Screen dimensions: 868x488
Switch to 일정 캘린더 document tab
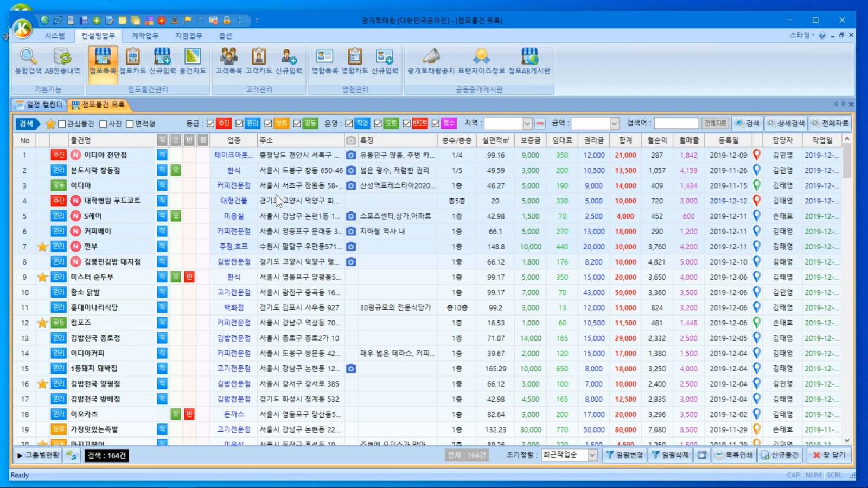click(40, 105)
